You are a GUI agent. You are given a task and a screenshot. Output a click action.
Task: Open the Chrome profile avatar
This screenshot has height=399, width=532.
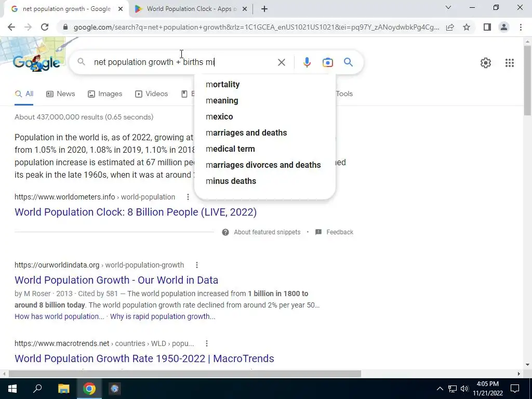(504, 27)
